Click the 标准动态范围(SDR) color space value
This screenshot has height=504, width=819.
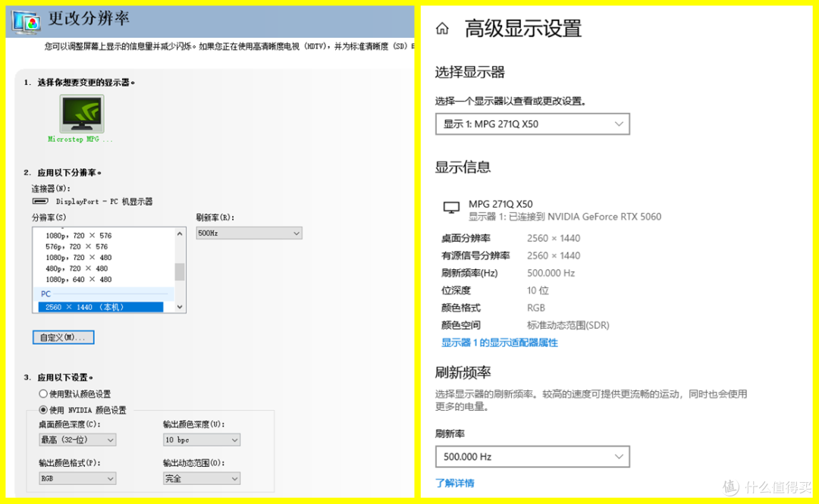[568, 325]
